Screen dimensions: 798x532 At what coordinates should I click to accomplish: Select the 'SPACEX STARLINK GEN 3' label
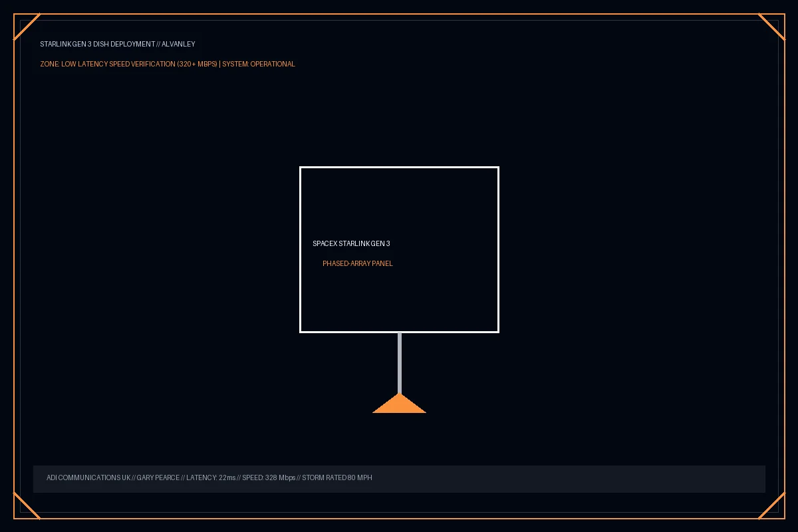coord(351,243)
